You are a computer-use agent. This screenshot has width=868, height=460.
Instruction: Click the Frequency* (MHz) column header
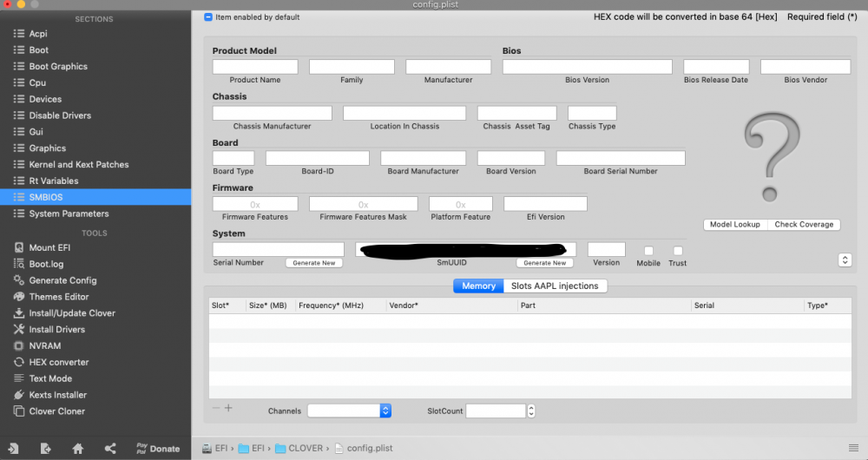[341, 306]
